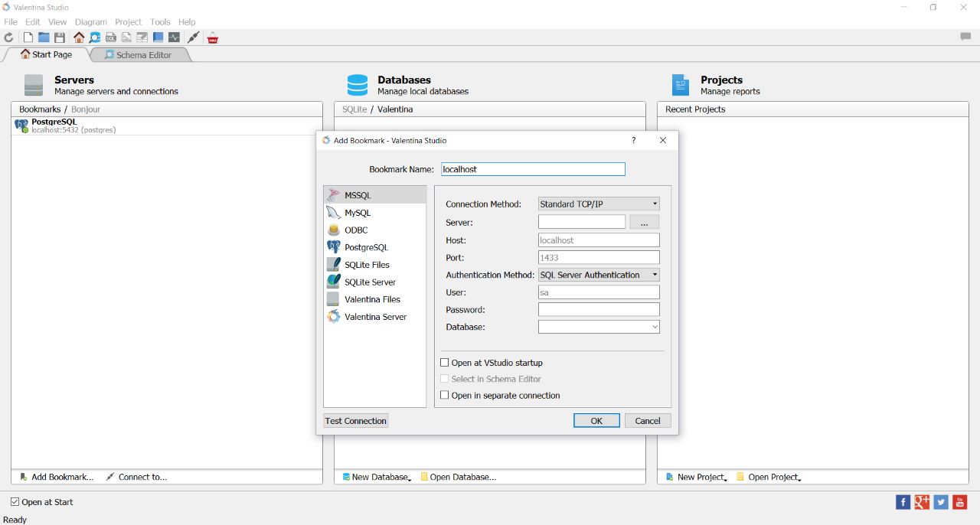Select the SQLite Server type
Viewport: 980px width, 525px height.
tap(375, 282)
